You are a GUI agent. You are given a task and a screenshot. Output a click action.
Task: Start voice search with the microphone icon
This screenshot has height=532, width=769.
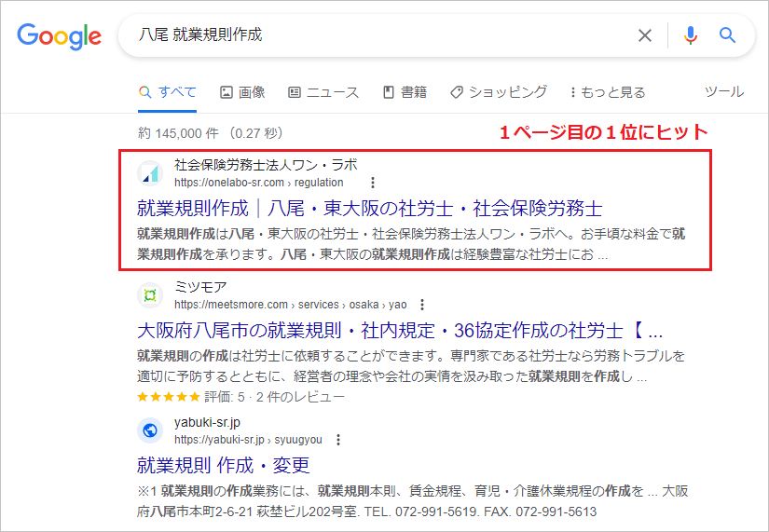(x=690, y=35)
